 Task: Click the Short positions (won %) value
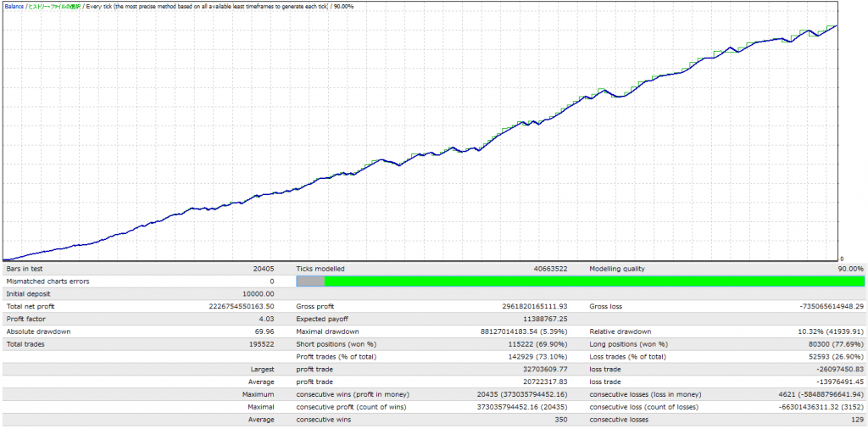pyautogui.click(x=534, y=344)
